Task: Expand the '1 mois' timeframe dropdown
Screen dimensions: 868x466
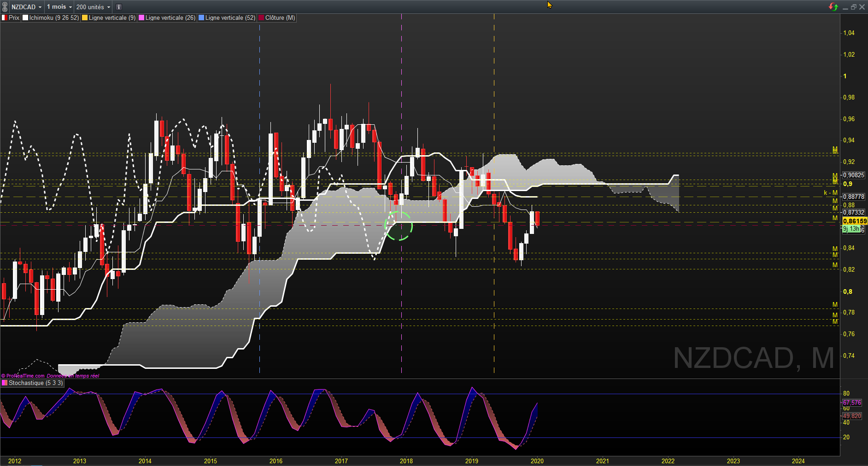Action: click(x=59, y=7)
